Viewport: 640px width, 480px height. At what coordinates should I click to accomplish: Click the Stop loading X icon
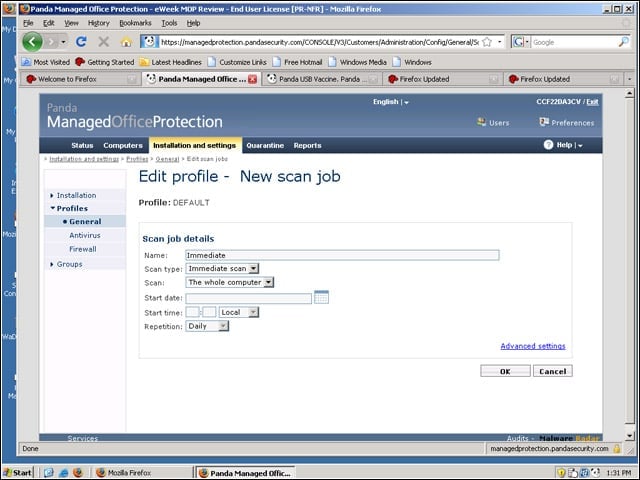pos(104,42)
